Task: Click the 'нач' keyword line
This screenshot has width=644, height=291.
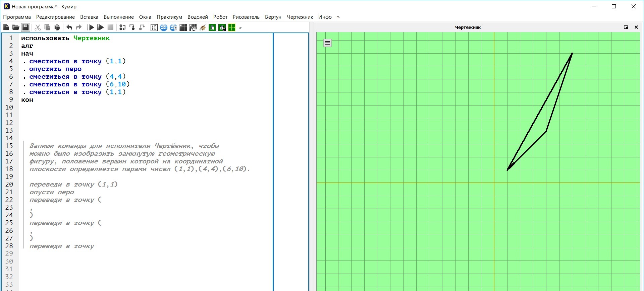Action: point(27,54)
